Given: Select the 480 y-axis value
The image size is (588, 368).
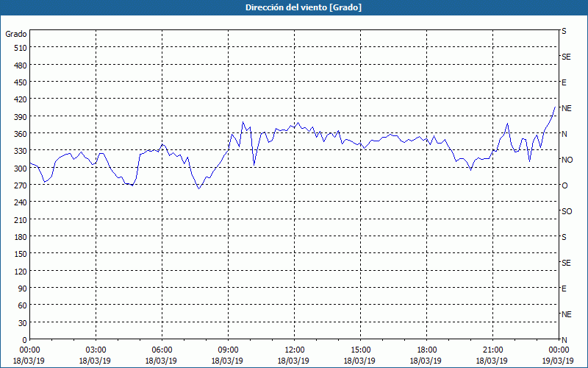Looking at the screenshot, I should click(x=21, y=66).
